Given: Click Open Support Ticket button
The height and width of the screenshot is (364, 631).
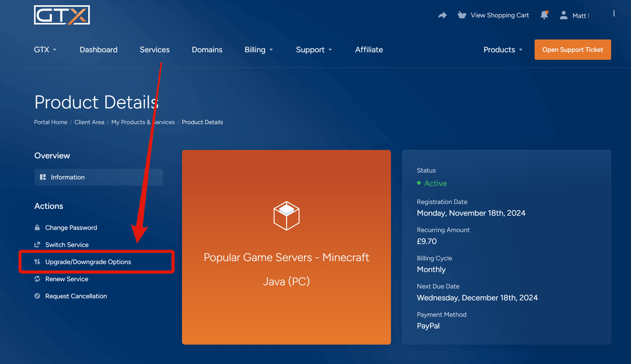Looking at the screenshot, I should (x=573, y=50).
